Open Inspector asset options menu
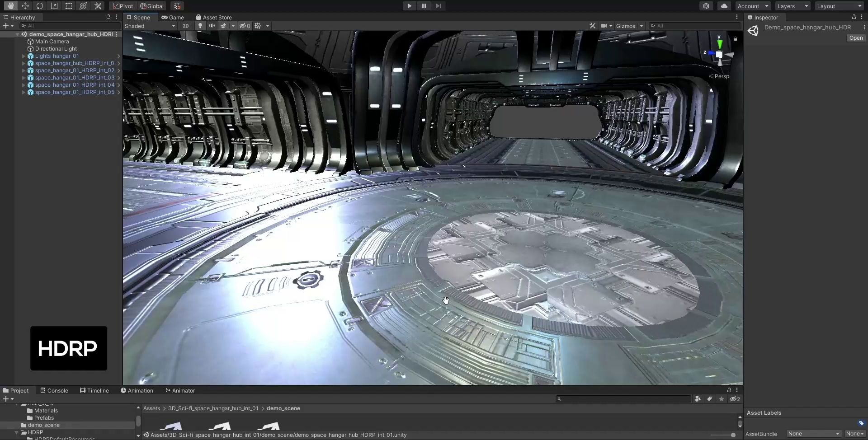868x440 pixels. 864,27
